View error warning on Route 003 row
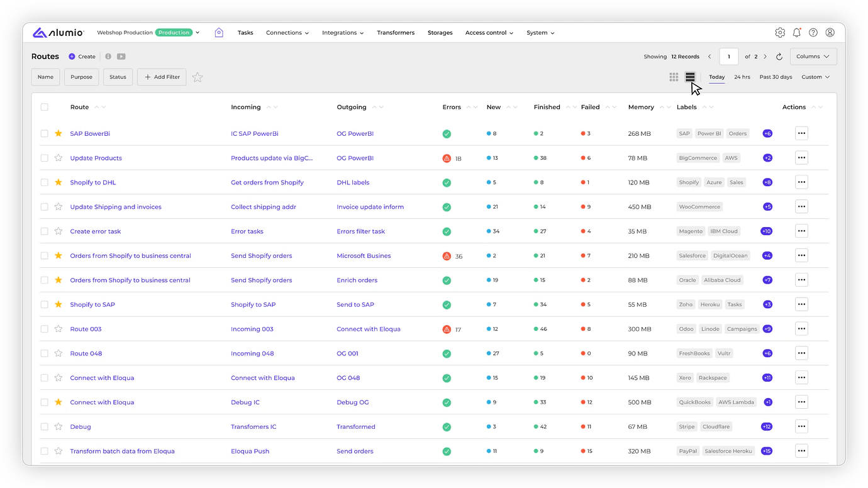The image size is (868, 488). tap(447, 329)
